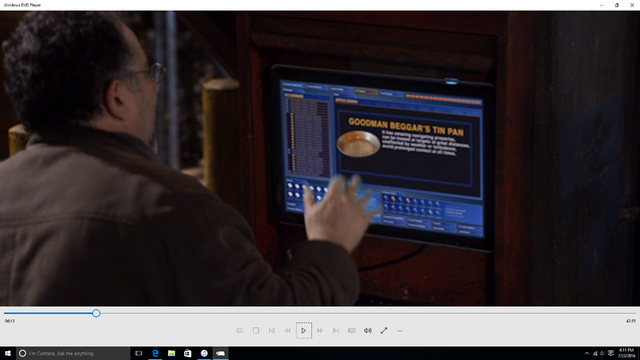Screen dimensions: 640x360
Task: Switch to full screen mode
Action: click(x=384, y=331)
